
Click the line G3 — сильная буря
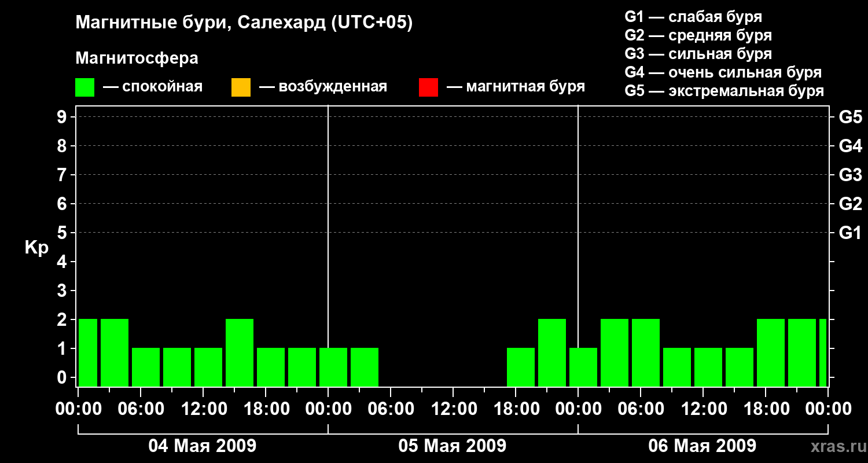pos(698,54)
